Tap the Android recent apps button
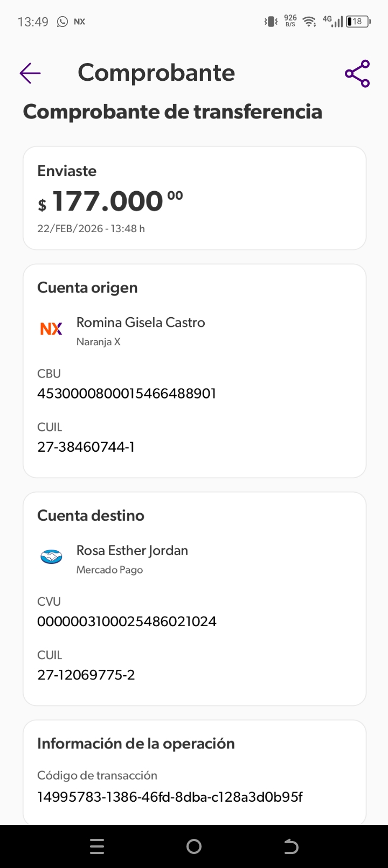Image resolution: width=388 pixels, height=868 pixels. tap(97, 847)
